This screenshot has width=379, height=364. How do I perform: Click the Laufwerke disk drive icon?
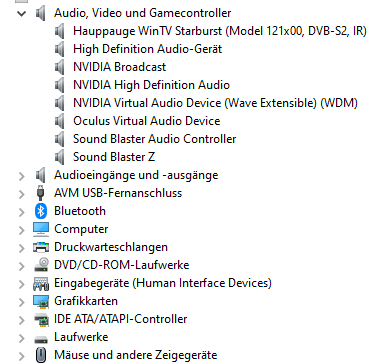click(41, 339)
